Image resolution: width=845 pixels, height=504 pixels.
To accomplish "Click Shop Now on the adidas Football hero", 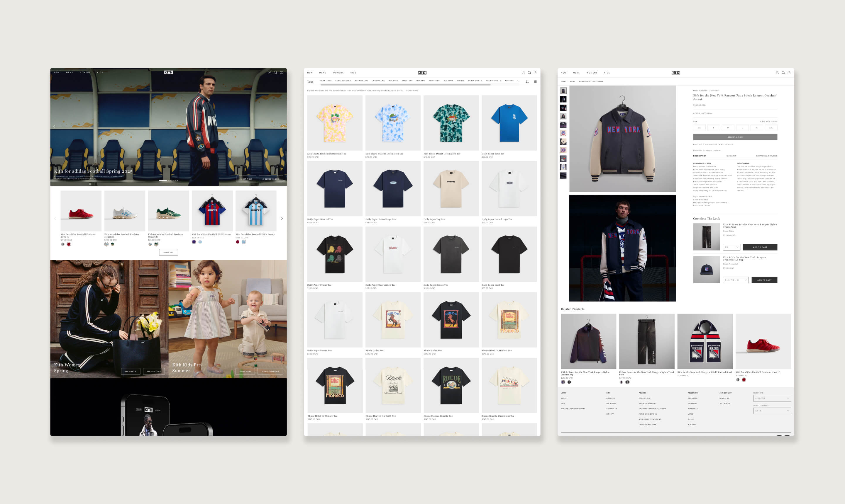I will [246, 179].
